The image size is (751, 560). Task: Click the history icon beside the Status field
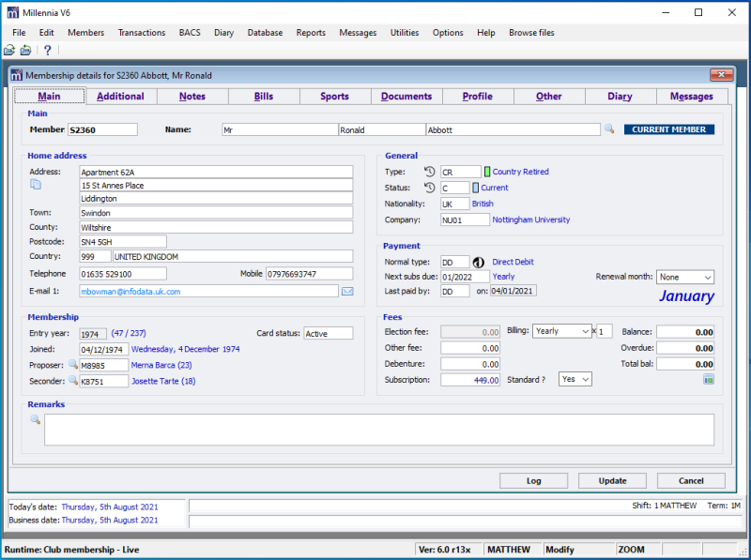(x=431, y=188)
